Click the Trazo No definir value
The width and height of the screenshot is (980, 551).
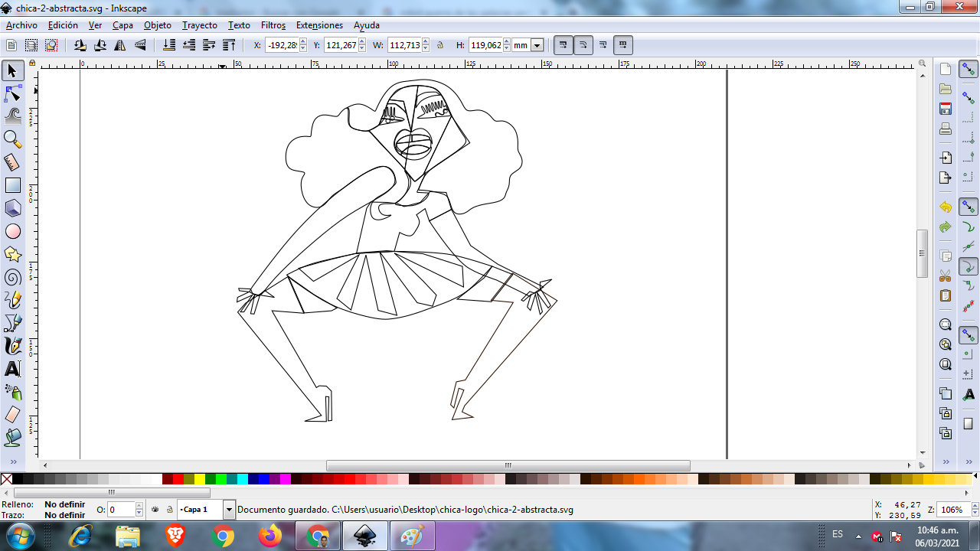point(64,515)
